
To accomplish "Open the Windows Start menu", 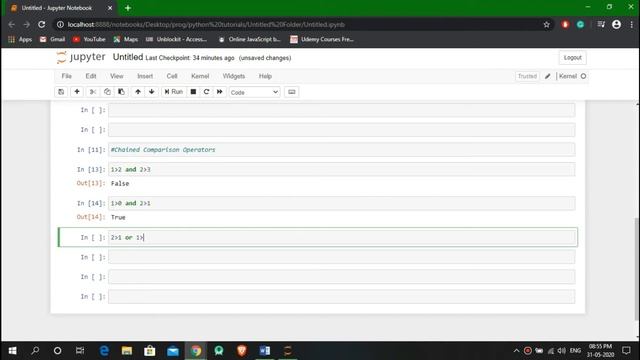I will click(x=13, y=351).
